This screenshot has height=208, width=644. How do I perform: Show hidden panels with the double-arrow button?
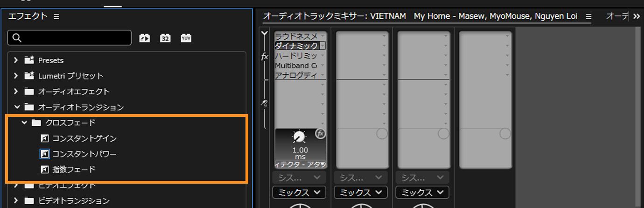637,16
